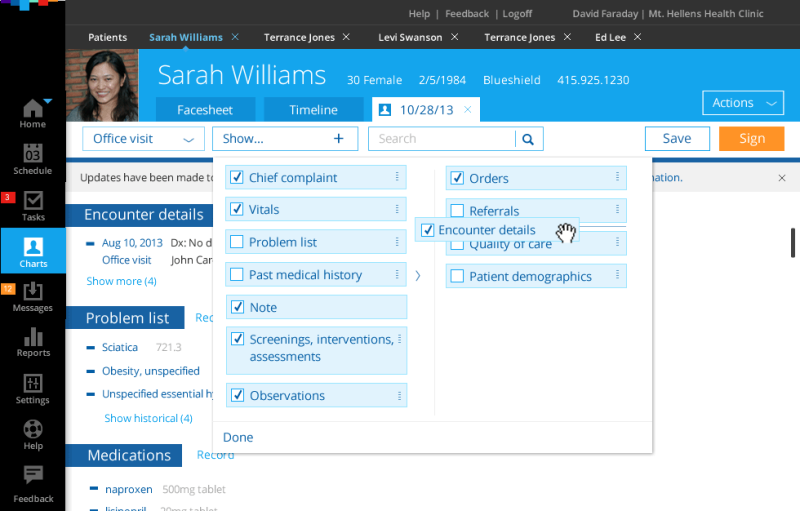This screenshot has height=511, width=800.
Task: Click the Show more (4) link
Action: tap(121, 282)
